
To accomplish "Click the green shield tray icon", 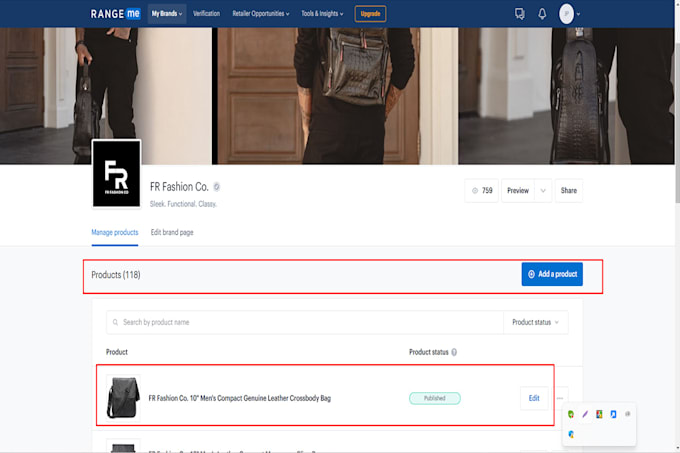I will (571, 414).
